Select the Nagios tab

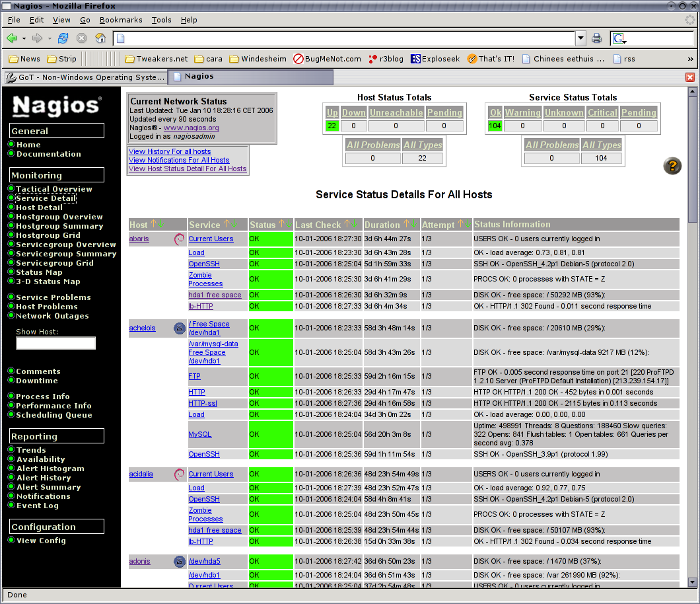pyautogui.click(x=250, y=77)
